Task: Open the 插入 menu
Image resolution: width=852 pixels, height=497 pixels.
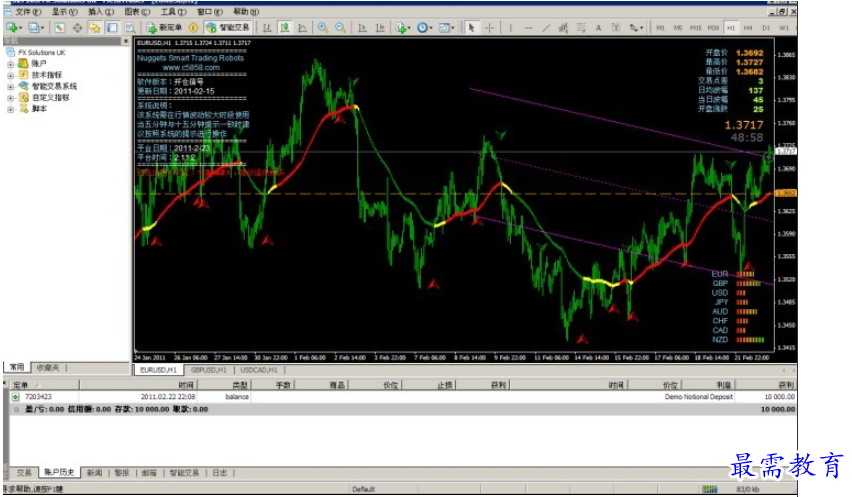Action: pos(101,11)
